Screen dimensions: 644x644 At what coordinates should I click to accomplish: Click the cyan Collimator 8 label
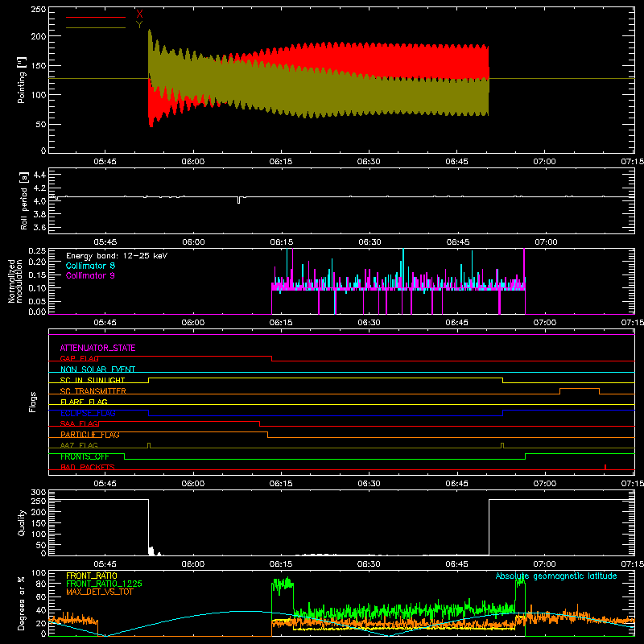click(x=90, y=266)
